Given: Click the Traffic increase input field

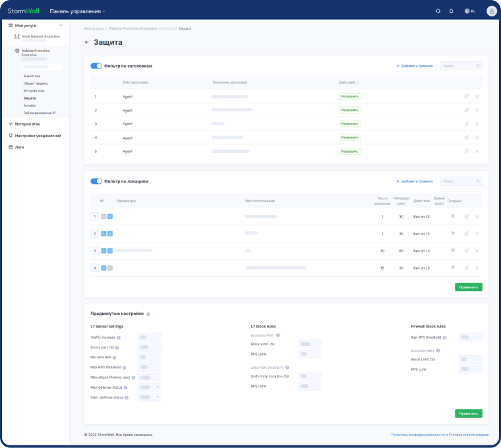Looking at the screenshot, I should pos(150,337).
